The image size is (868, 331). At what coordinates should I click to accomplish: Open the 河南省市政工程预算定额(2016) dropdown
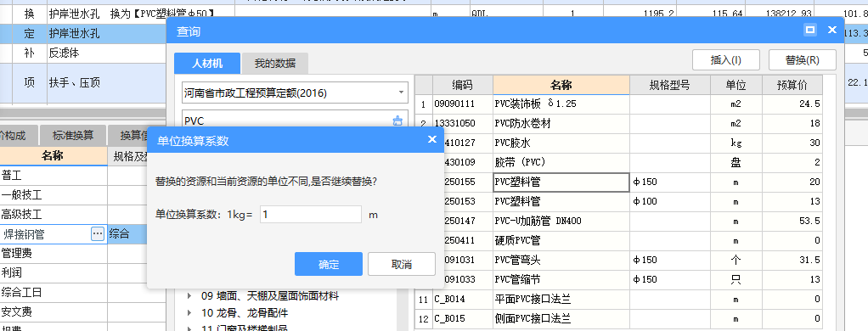pyautogui.click(x=402, y=93)
